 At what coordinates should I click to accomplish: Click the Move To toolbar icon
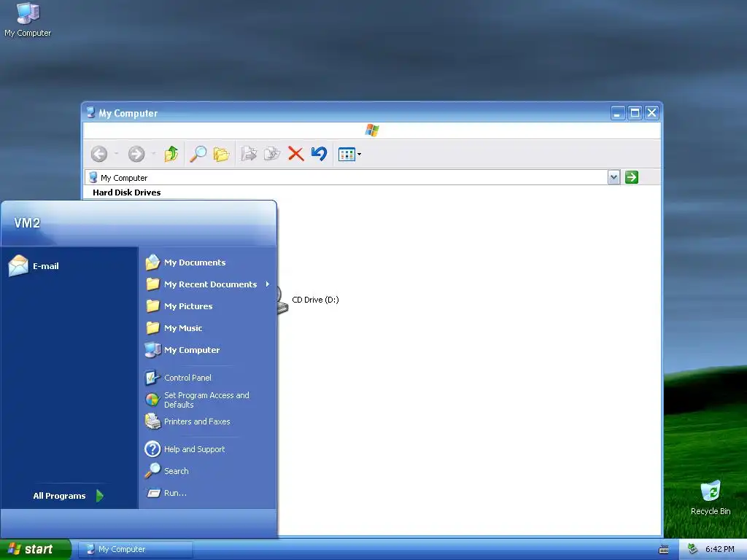coord(249,154)
